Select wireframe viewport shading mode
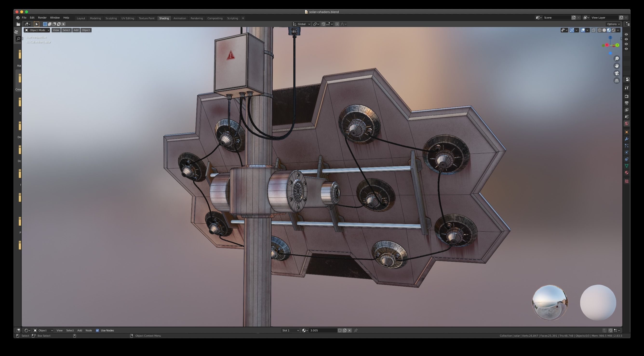 click(599, 30)
